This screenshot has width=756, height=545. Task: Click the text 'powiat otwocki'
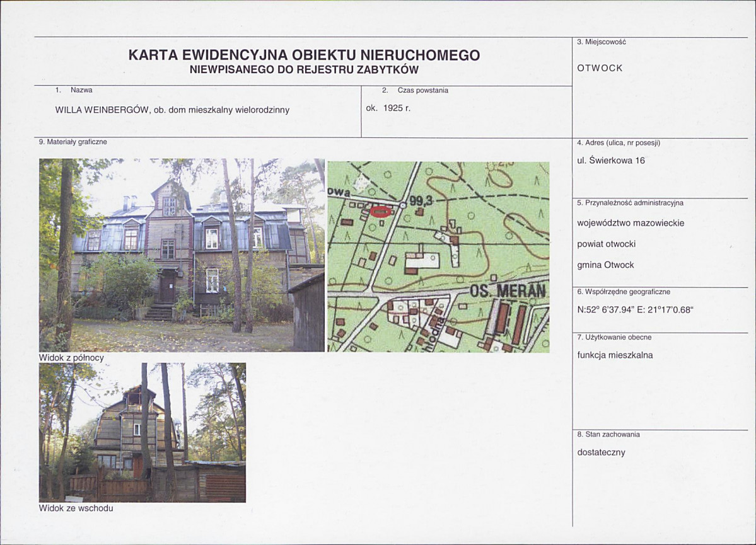[x=606, y=244]
